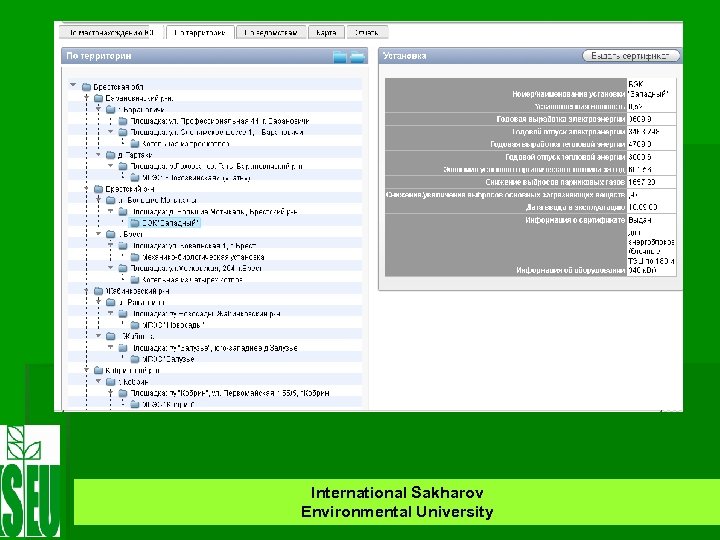Click folder icon of Механико-биологическая установка
This screenshot has width=720, height=540.
(135, 257)
